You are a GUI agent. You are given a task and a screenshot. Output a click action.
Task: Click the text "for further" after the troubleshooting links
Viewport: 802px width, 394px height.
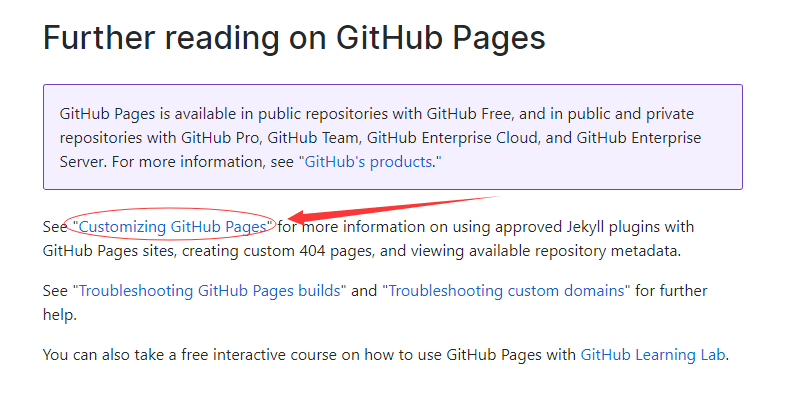point(672,291)
